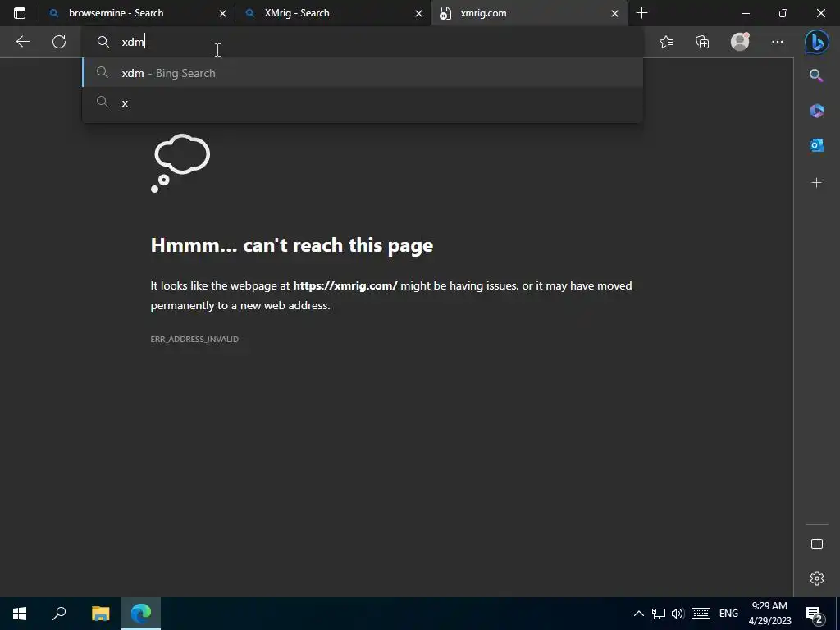Close the xmrig.com tab
This screenshot has width=840, height=630.
pos(615,13)
